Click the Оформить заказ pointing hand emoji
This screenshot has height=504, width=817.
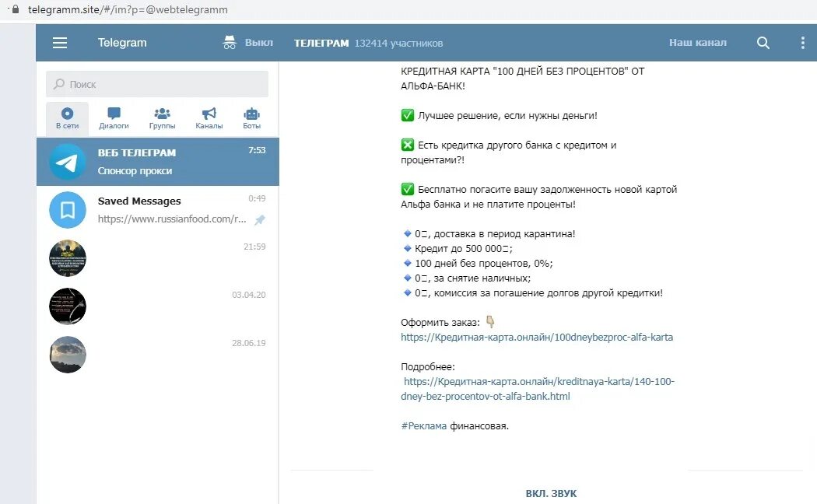(x=489, y=322)
